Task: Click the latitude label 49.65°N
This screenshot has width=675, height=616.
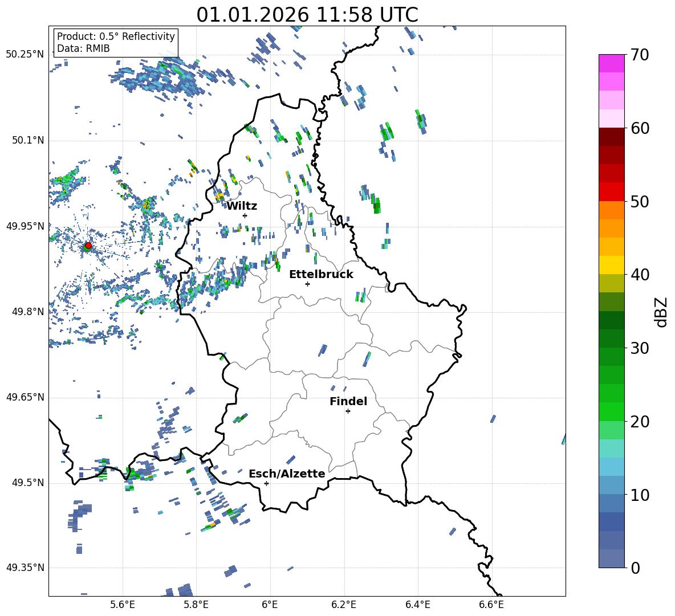Action: click(x=25, y=397)
